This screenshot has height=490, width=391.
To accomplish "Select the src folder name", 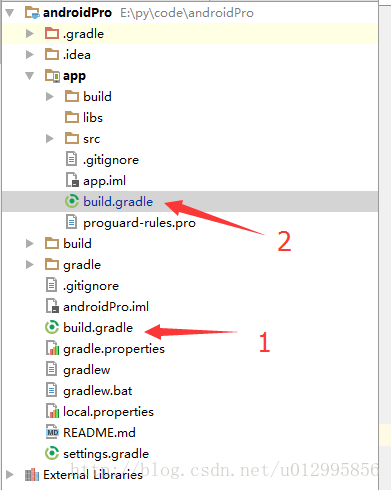I will point(91,139).
